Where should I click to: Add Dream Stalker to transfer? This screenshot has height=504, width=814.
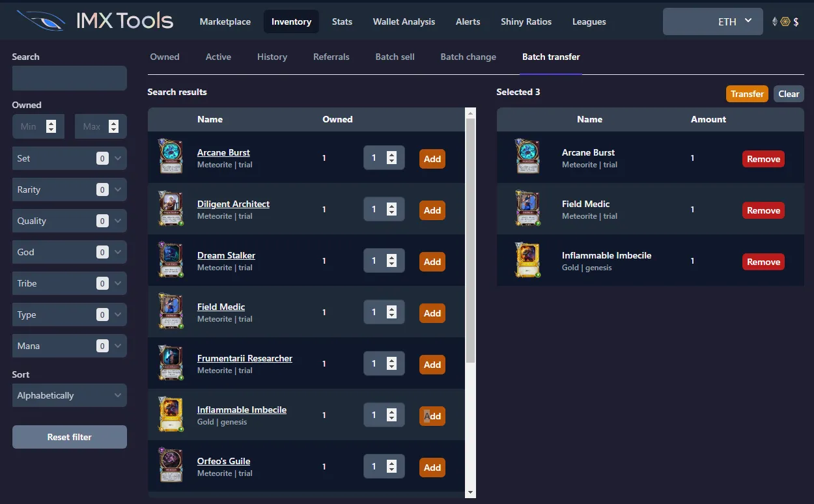pos(432,262)
